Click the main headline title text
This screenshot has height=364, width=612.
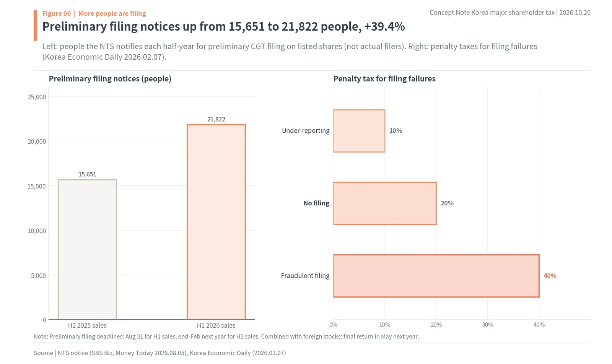[x=223, y=26]
